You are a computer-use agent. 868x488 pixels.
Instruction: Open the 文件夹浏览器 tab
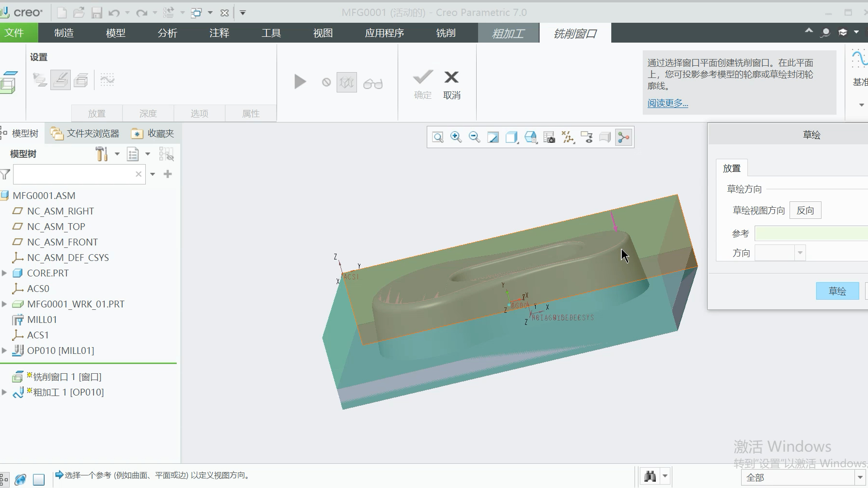85,134
